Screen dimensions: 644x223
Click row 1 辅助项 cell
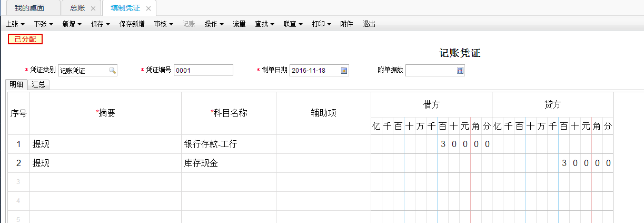point(323,144)
